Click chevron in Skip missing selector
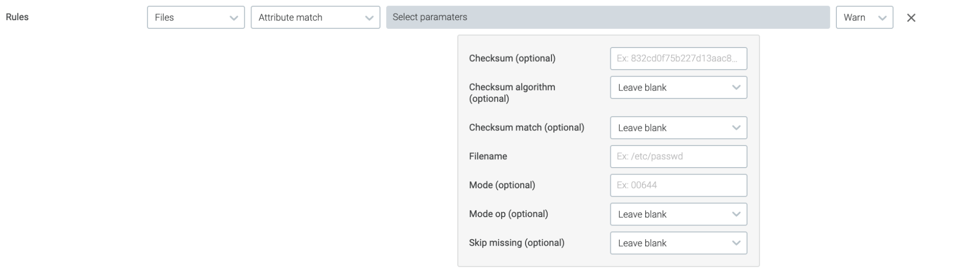 tap(736, 243)
